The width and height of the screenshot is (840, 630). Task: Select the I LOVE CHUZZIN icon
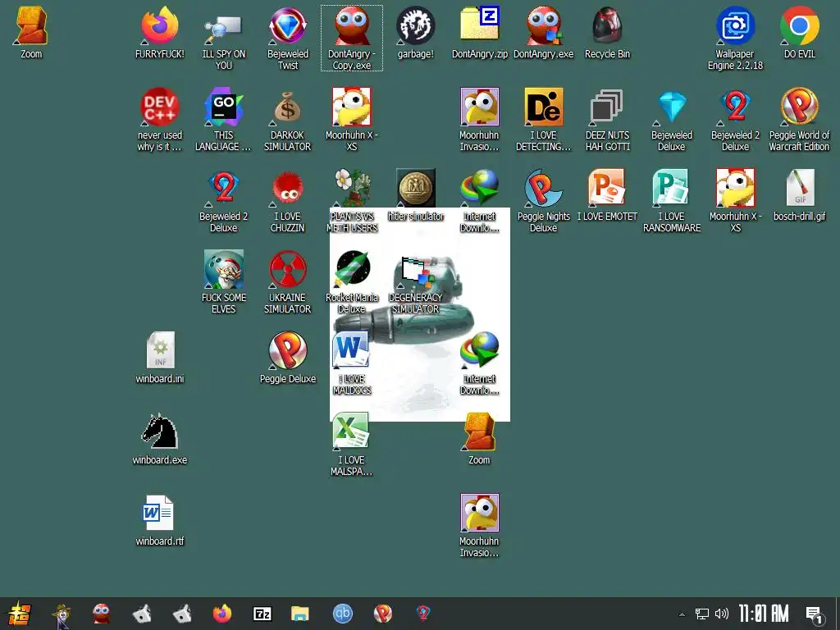pyautogui.click(x=288, y=200)
